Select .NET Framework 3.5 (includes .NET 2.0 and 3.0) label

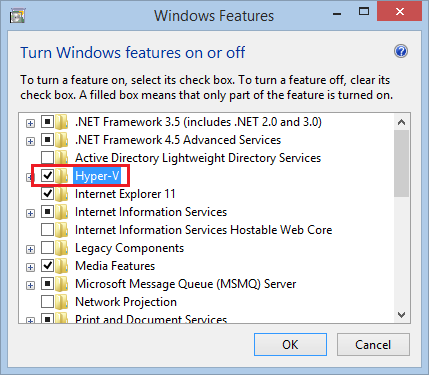coord(198,122)
